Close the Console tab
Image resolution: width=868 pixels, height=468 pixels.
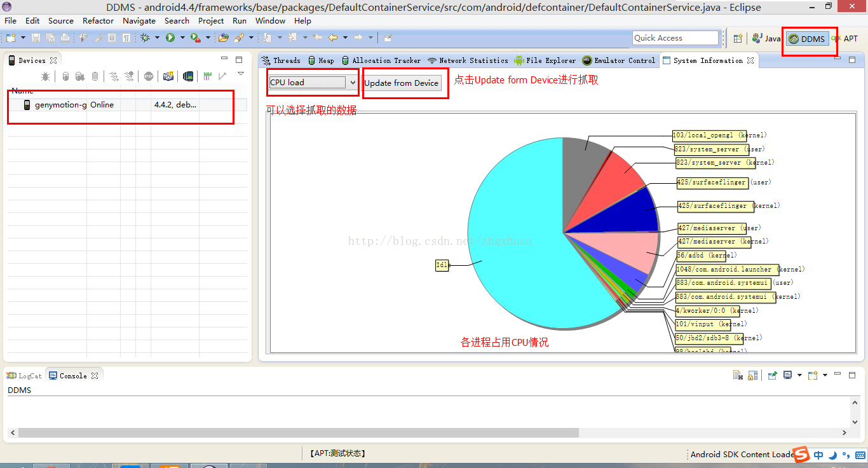coord(94,376)
